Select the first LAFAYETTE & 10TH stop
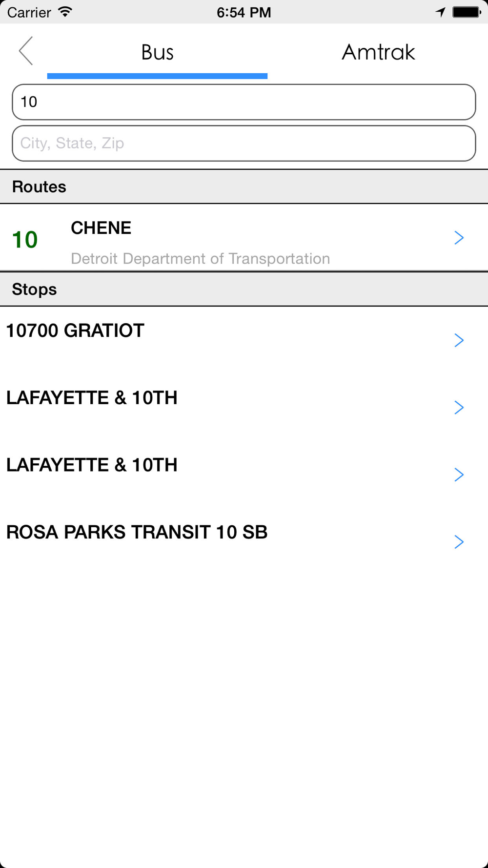488x868 pixels. tap(92, 398)
